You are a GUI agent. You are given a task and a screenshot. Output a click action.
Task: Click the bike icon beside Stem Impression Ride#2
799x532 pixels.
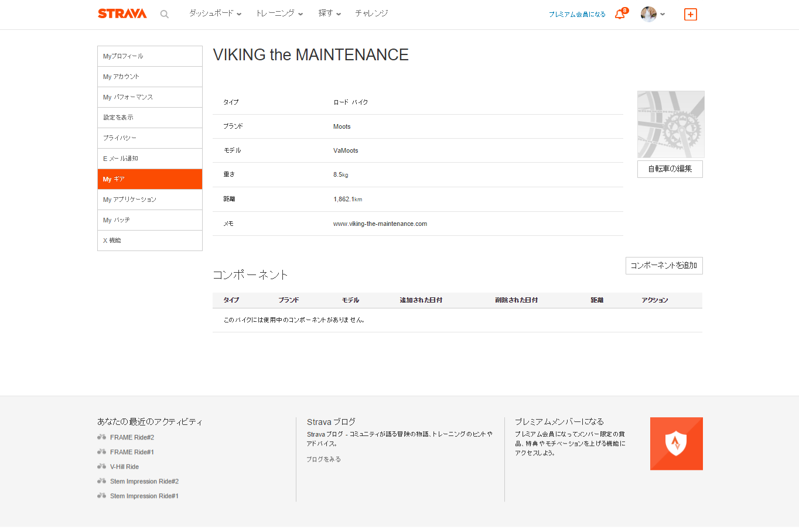tap(102, 481)
